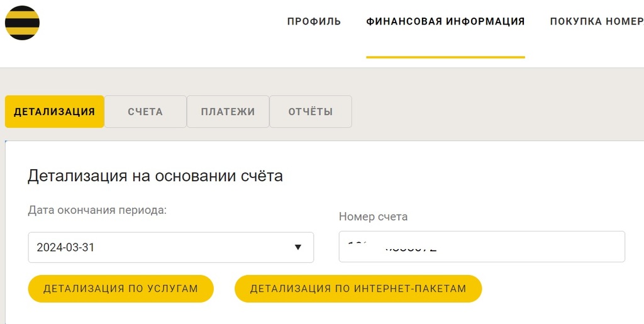644x324 pixels.
Task: Switch to the Детализация tab
Action: click(x=54, y=112)
